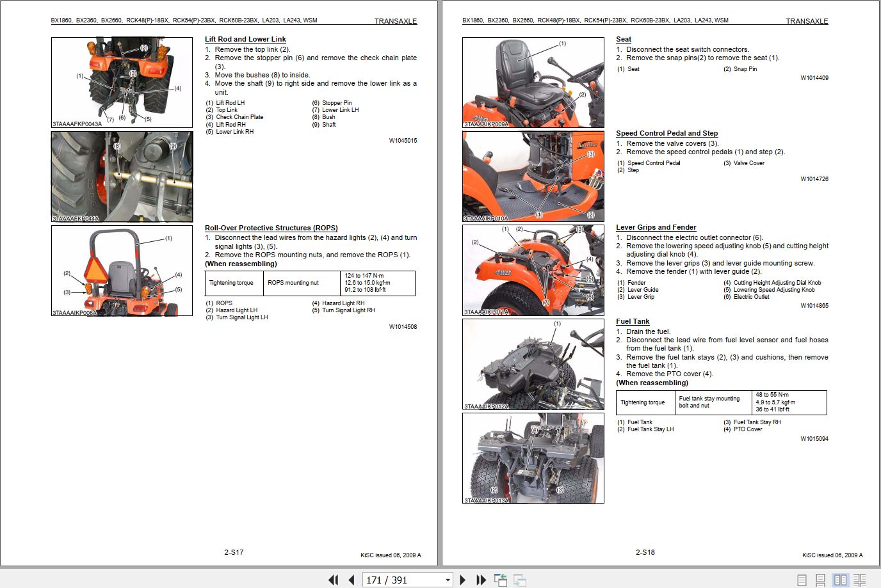
Task: Select the continuous two-page facing view
Action: click(x=860, y=580)
